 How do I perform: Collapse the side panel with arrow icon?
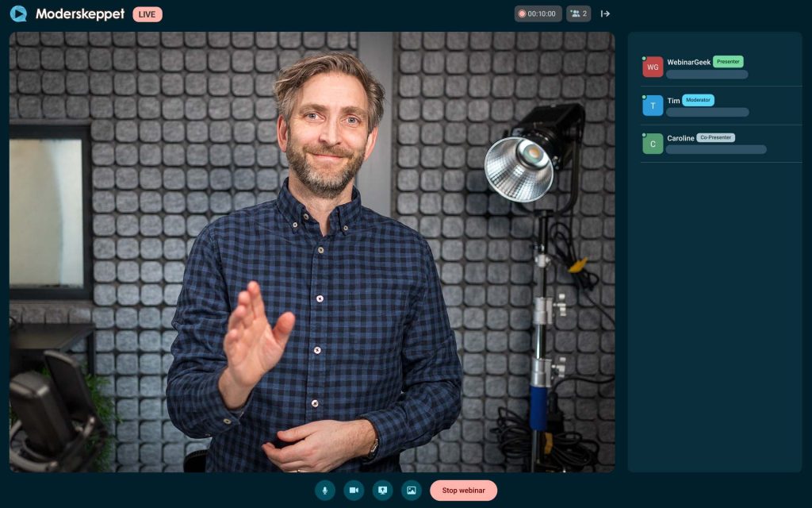pos(605,13)
